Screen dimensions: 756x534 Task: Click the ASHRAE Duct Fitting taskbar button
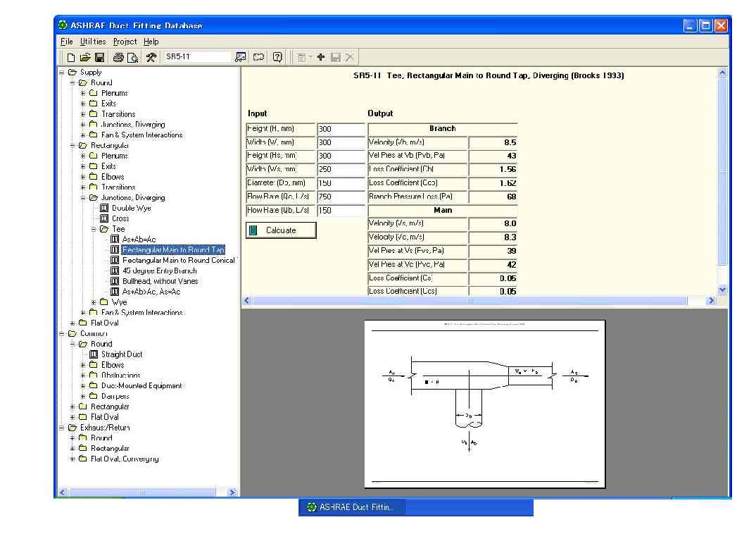[x=351, y=507]
